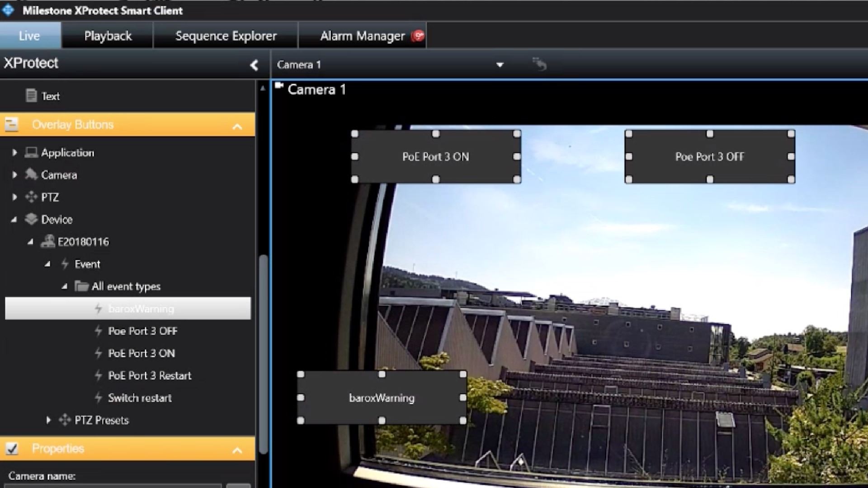Click the Poe Port 3 OFF overlay button

pos(709,156)
